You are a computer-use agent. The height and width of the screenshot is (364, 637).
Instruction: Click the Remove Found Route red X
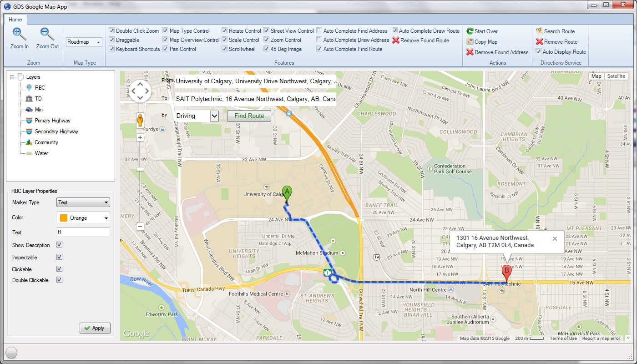click(x=396, y=40)
